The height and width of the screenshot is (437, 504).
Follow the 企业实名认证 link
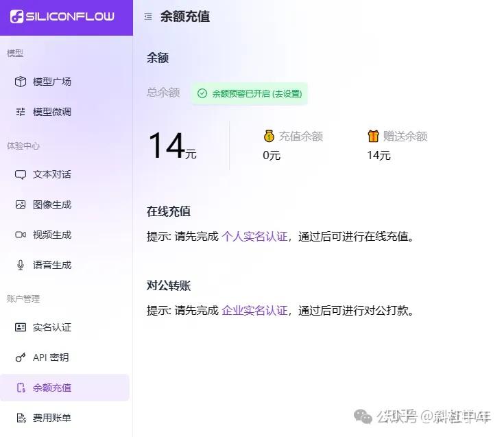coord(254,310)
